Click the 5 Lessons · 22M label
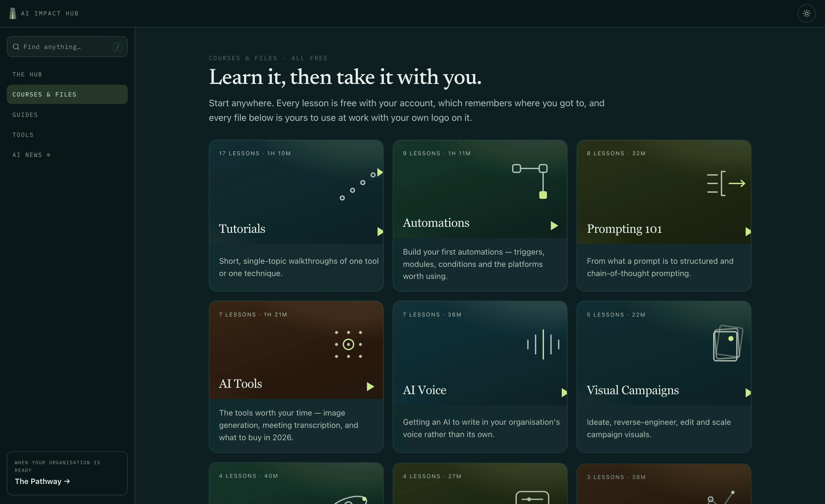The image size is (825, 504). tap(616, 315)
